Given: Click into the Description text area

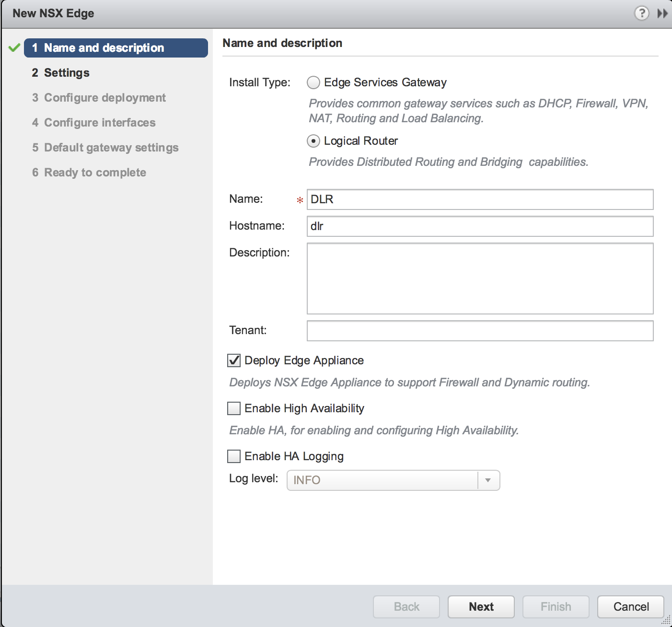Looking at the screenshot, I should point(480,279).
